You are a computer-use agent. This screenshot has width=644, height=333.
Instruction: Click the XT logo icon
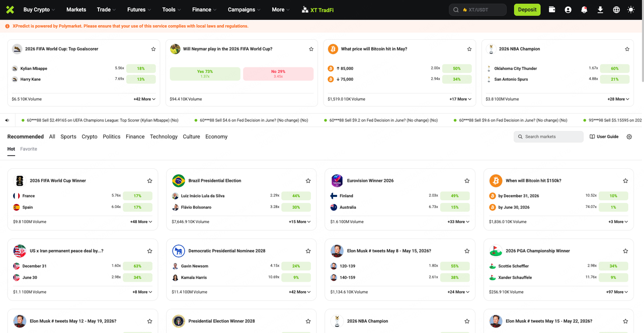[10, 10]
